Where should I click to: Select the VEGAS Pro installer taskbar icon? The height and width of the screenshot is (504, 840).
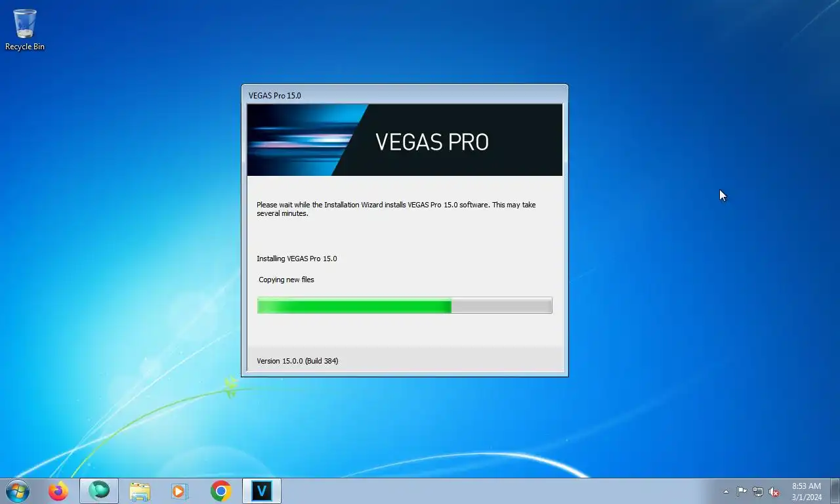[x=262, y=491]
